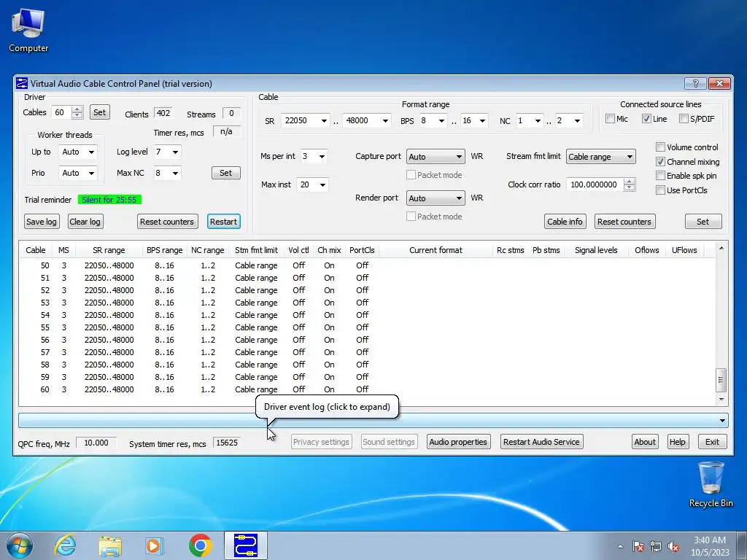747x560 pixels.
Task: Disable Channel mixing checkbox
Action: click(x=660, y=161)
